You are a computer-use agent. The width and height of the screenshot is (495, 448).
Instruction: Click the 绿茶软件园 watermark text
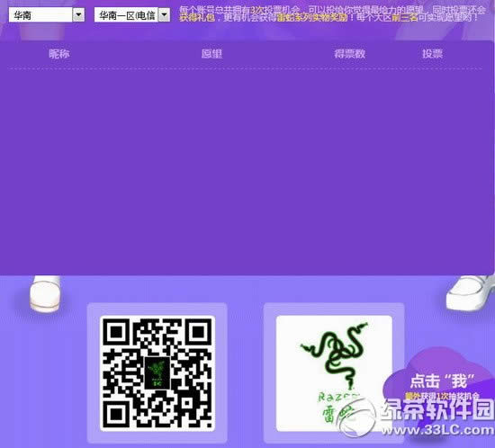438,409
